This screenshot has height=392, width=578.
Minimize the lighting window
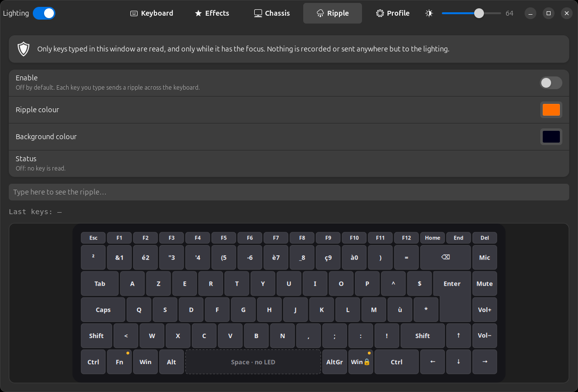click(x=530, y=13)
